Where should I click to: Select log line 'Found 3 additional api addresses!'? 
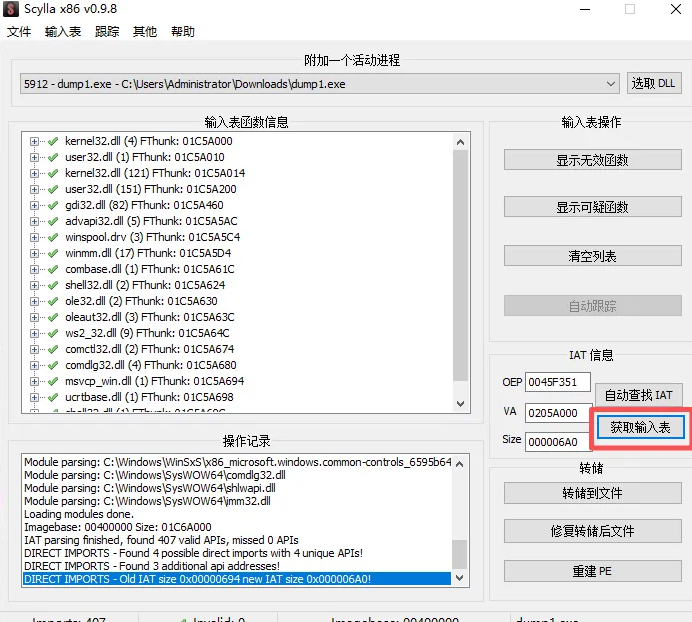(x=152, y=566)
